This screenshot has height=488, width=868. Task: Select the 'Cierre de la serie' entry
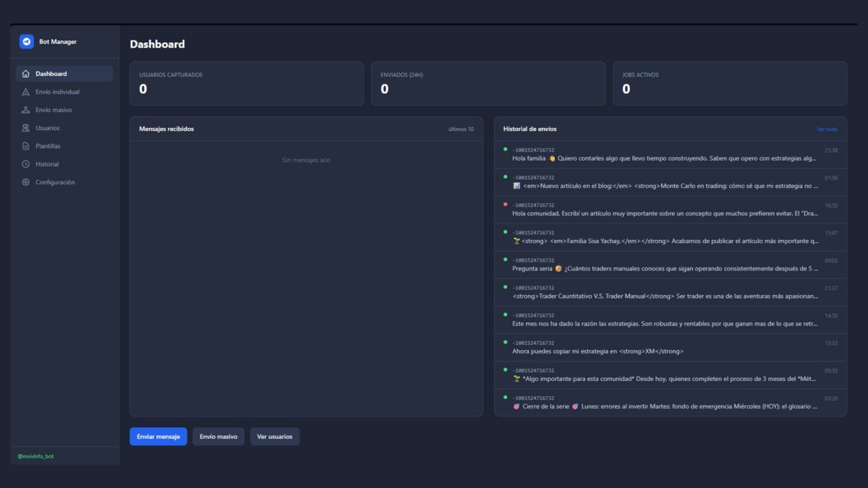(x=671, y=402)
